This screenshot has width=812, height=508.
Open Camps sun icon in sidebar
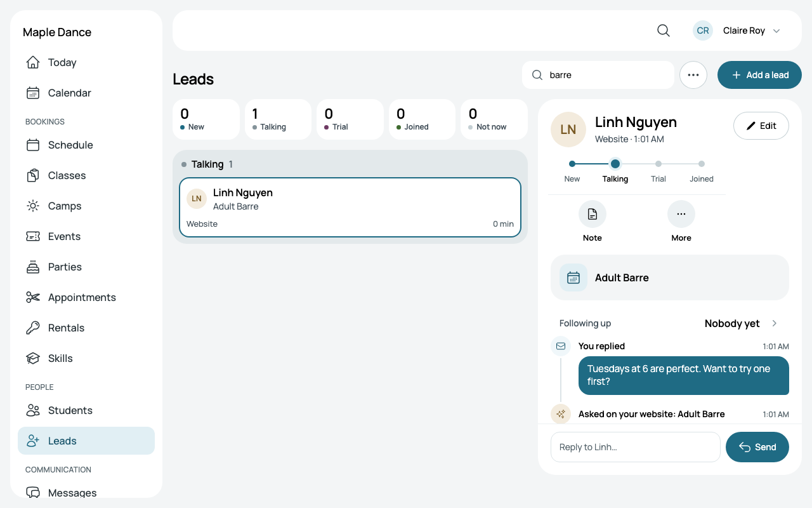[33, 206]
